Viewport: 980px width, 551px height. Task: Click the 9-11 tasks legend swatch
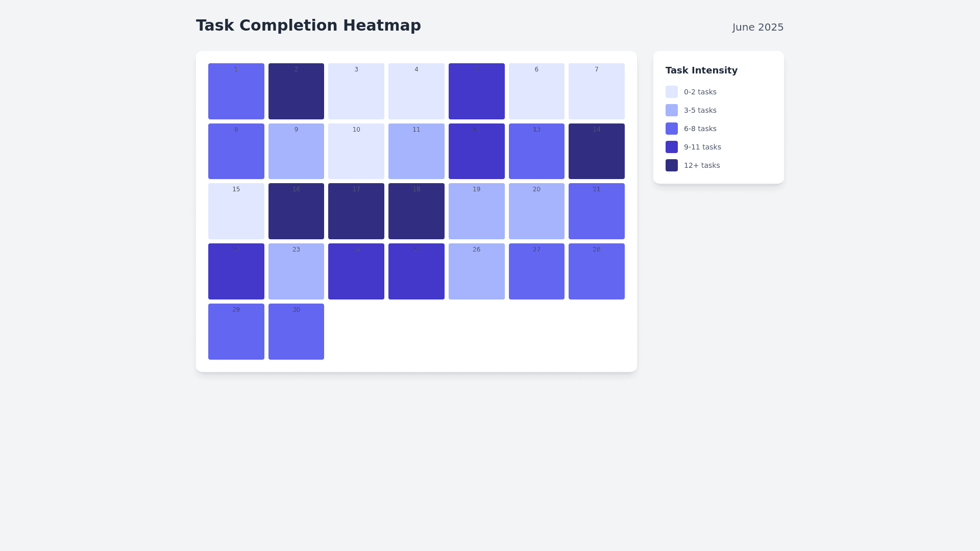tap(672, 147)
